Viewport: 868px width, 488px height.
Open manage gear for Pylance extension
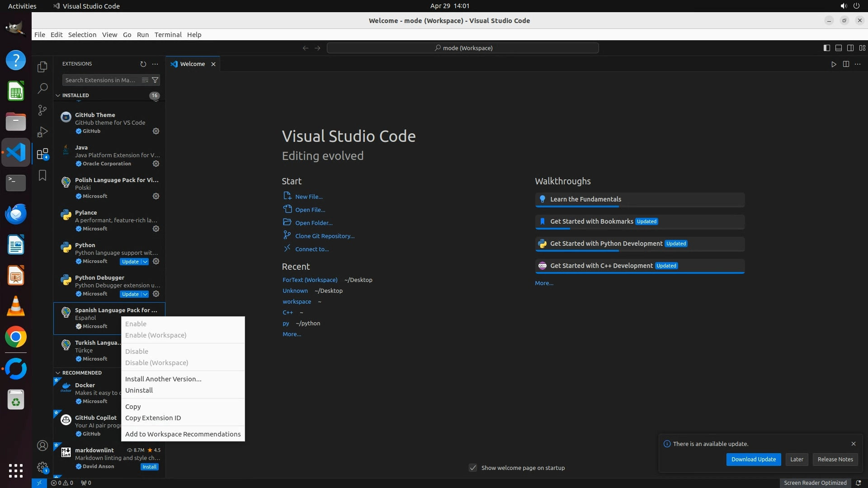(x=156, y=229)
